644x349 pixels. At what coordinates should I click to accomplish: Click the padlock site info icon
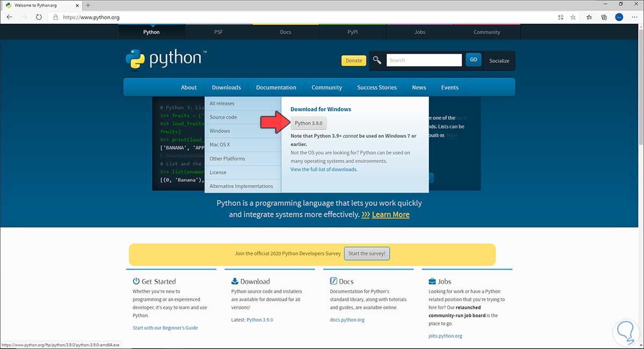coord(55,17)
